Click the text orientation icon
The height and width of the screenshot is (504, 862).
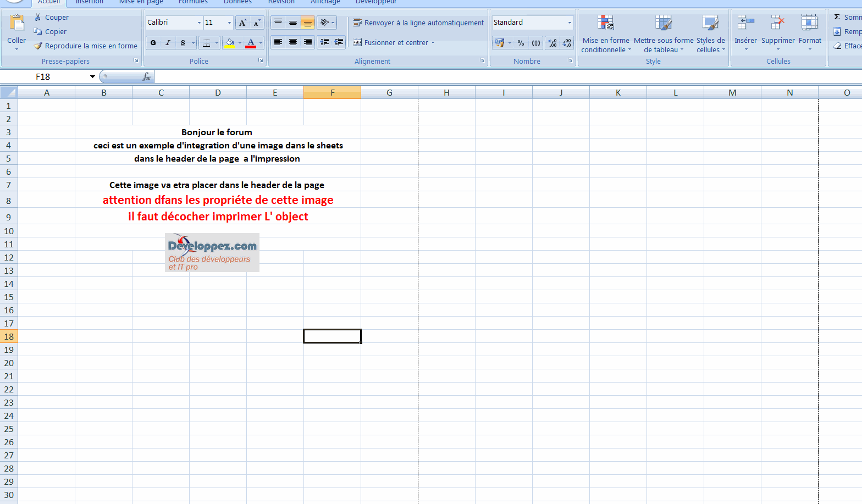pyautogui.click(x=324, y=23)
